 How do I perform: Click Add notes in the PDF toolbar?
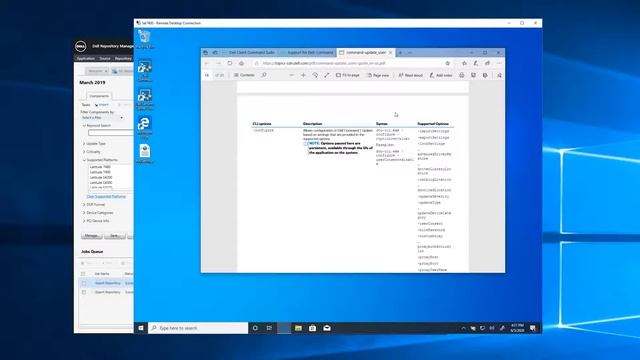(441, 75)
